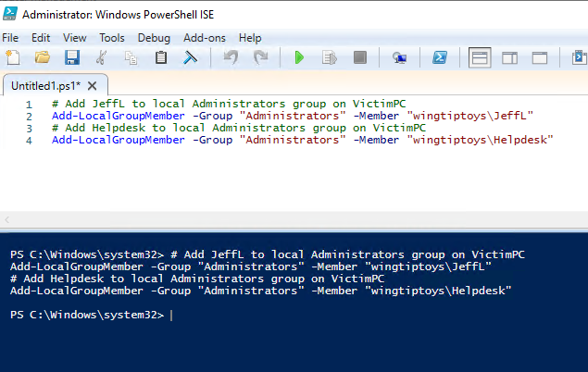The width and height of the screenshot is (588, 372).
Task: Open the Debug menu
Action: click(x=154, y=38)
